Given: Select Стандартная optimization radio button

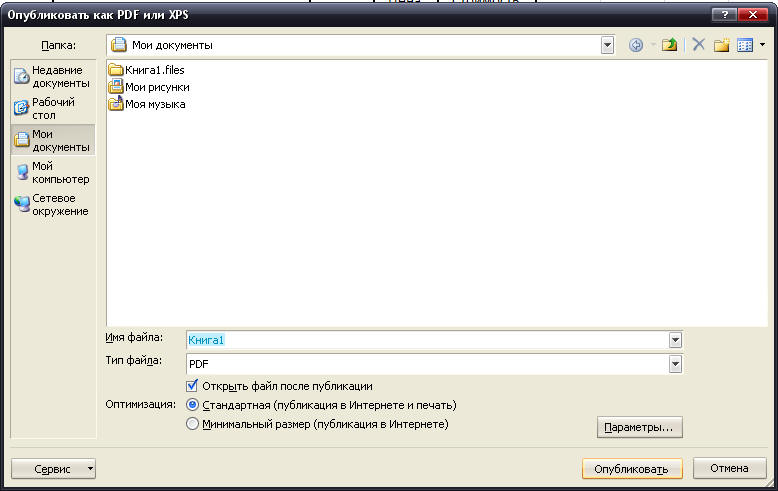Looking at the screenshot, I should click(x=193, y=405).
